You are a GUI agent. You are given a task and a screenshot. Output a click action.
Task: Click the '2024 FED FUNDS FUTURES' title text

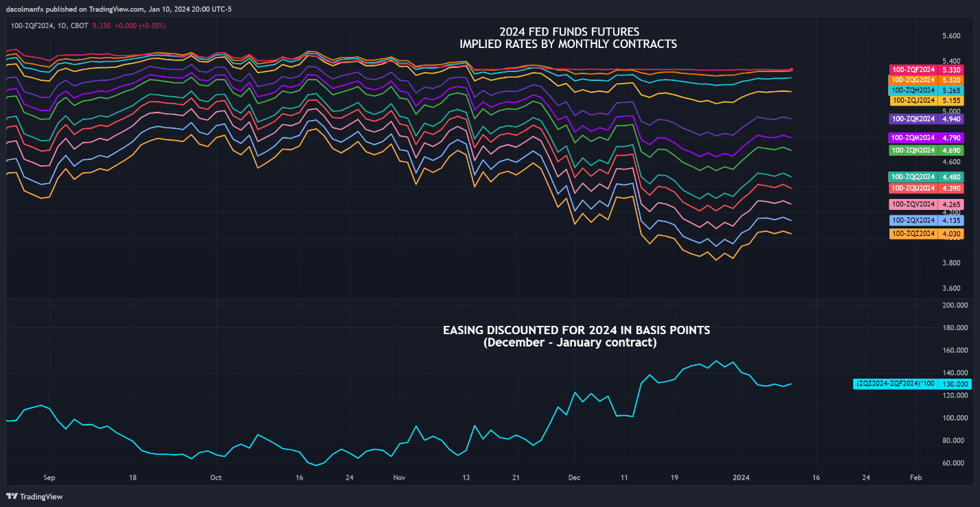pyautogui.click(x=568, y=32)
